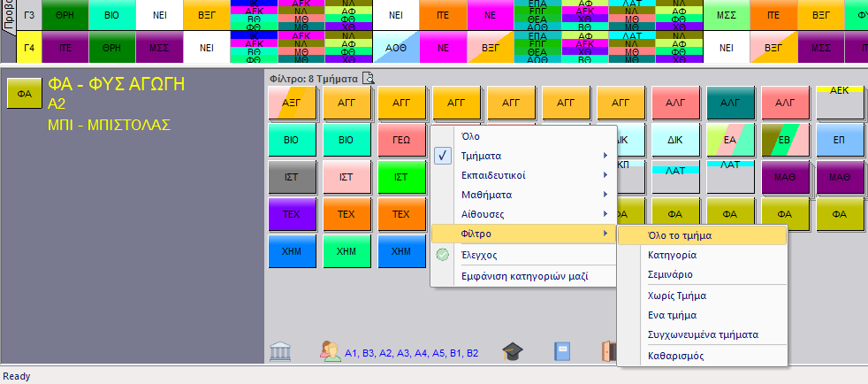Click the students icon beside the class list
868x384 pixels.
[331, 352]
